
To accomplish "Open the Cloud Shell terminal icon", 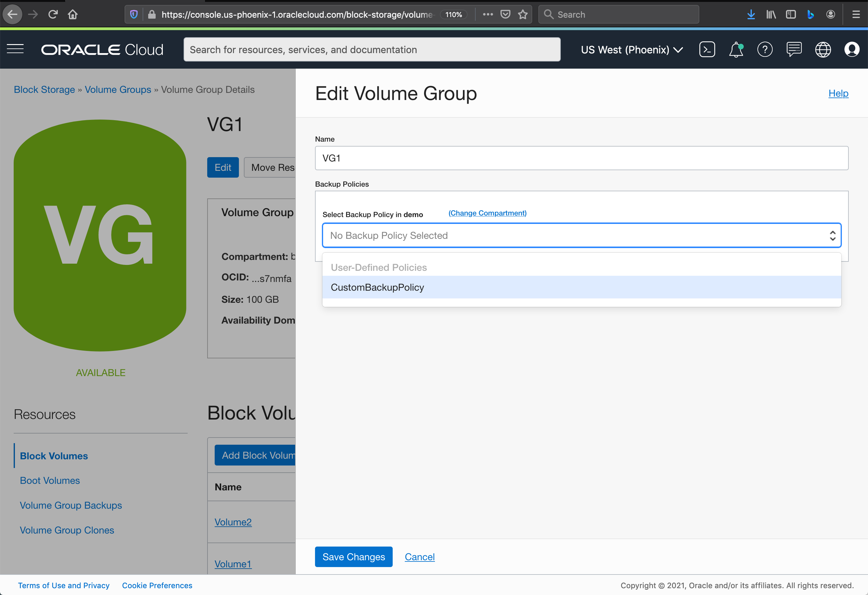I will pos(707,49).
